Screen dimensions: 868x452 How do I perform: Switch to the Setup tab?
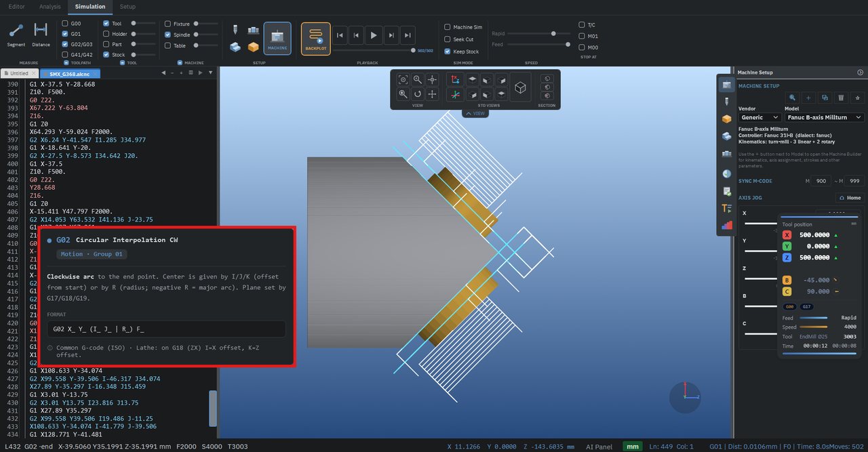tap(127, 7)
